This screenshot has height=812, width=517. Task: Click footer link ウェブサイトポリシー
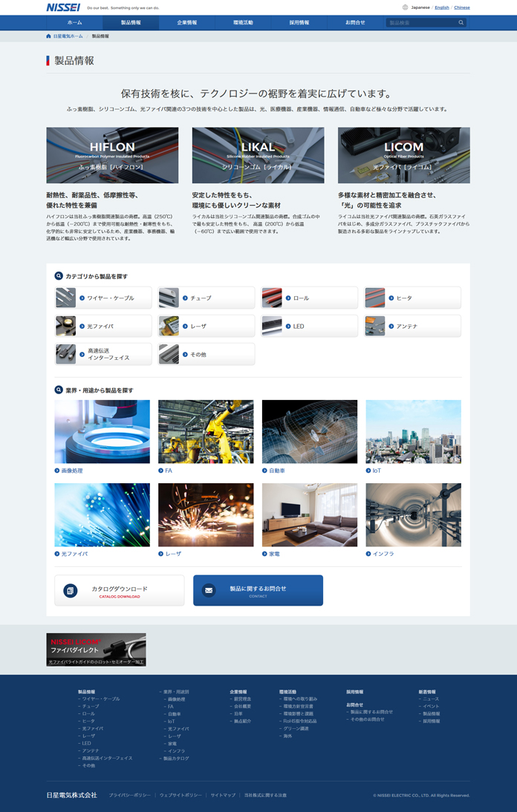click(x=181, y=796)
